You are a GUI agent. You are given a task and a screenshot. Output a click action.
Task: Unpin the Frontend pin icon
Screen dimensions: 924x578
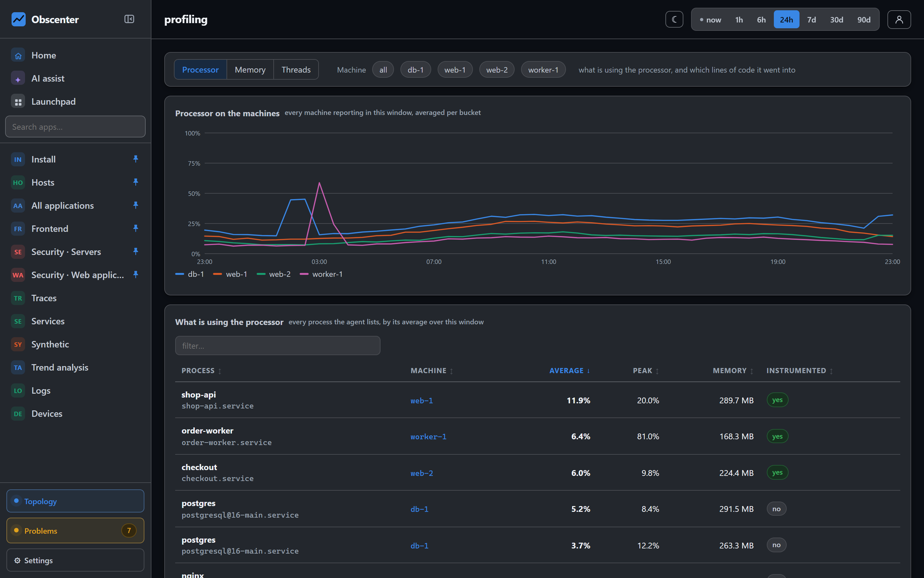click(135, 228)
